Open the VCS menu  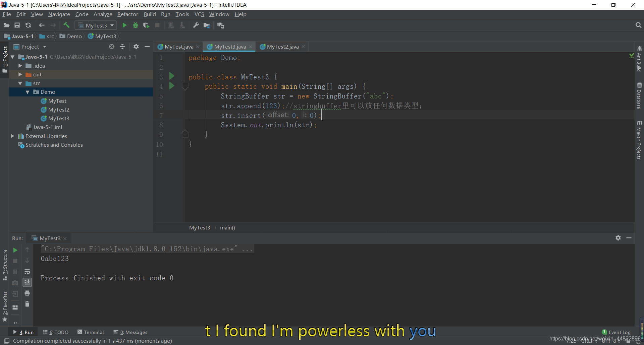(x=199, y=14)
